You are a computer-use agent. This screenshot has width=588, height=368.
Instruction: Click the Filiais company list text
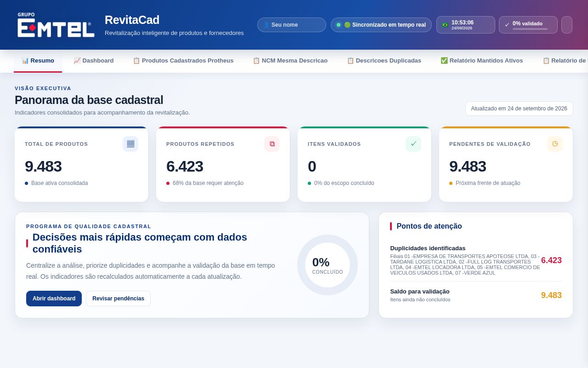(x=465, y=264)
